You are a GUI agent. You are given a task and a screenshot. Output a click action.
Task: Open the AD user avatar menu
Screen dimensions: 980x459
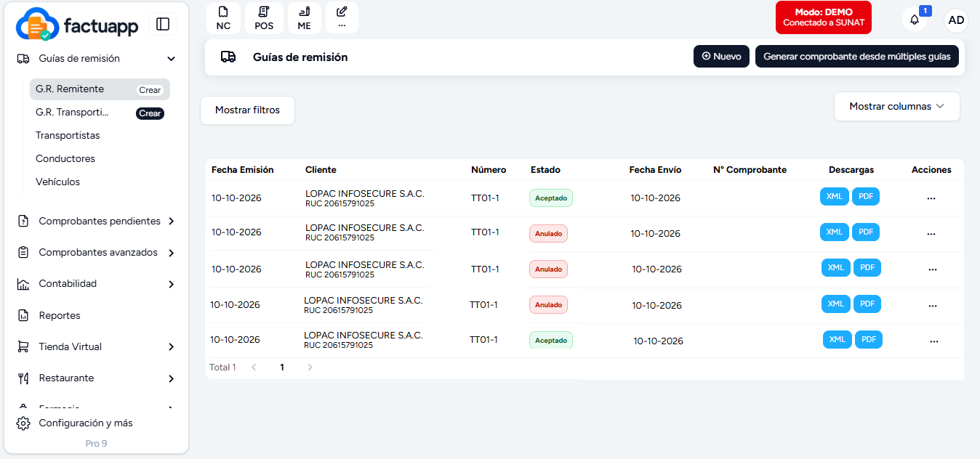pos(956,20)
